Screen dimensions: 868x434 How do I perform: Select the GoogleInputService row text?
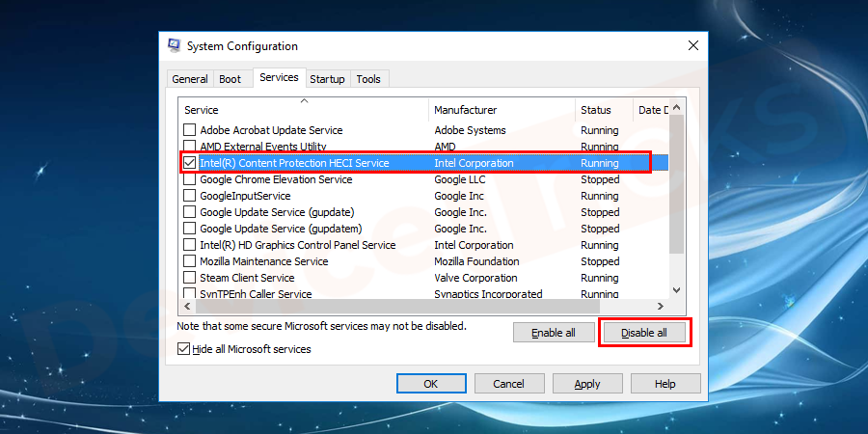click(245, 196)
